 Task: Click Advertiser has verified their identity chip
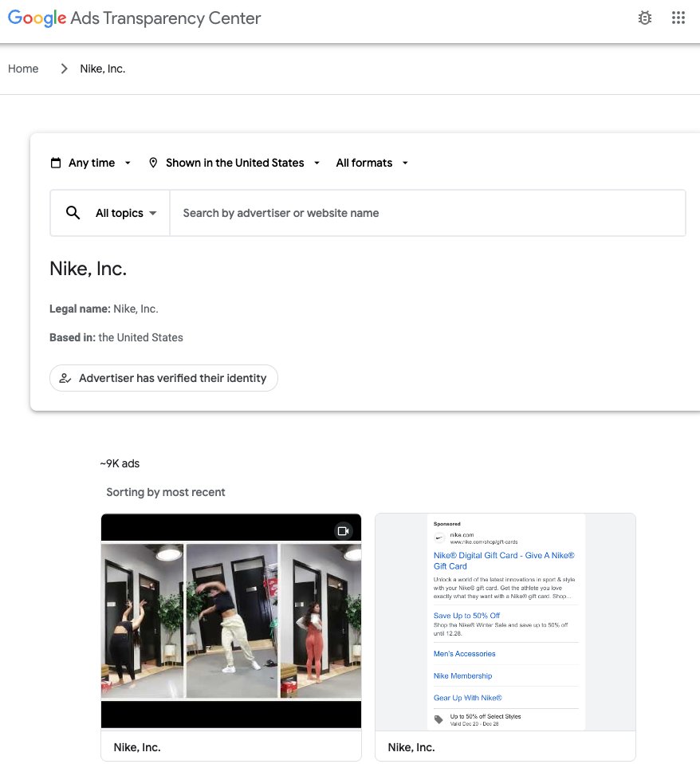click(x=163, y=378)
